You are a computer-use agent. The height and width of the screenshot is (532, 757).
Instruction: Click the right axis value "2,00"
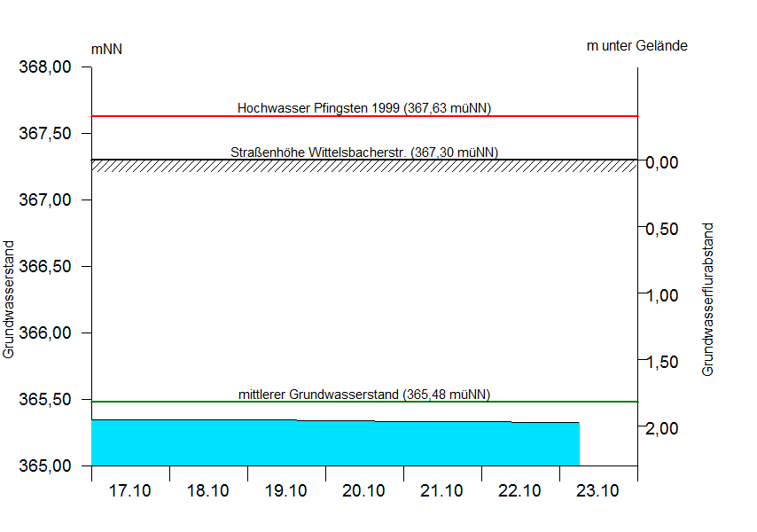point(662,428)
